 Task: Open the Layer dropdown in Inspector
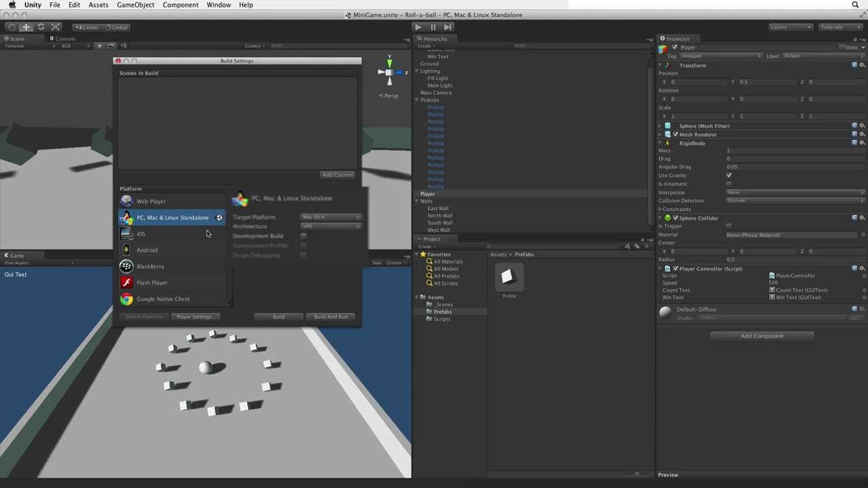tap(824, 56)
